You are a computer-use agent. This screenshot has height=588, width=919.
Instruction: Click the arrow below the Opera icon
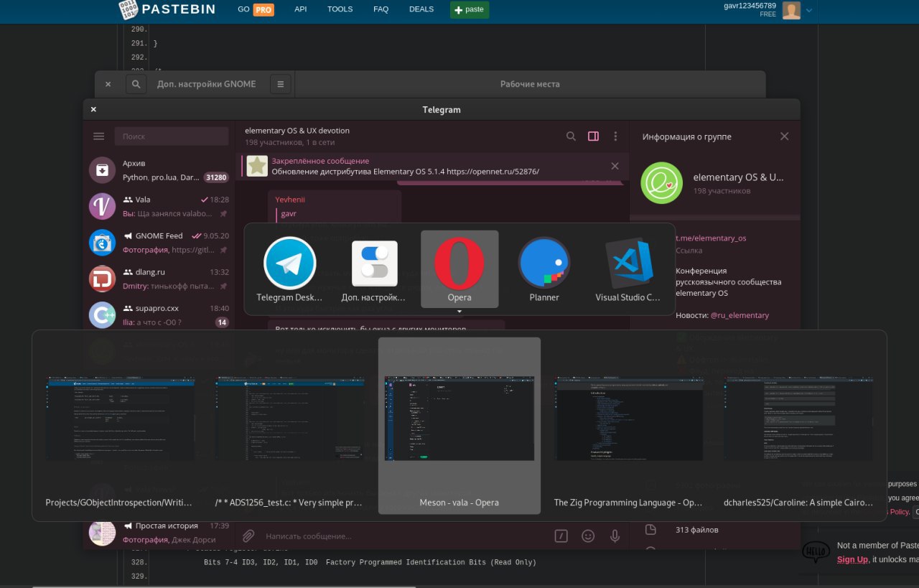pos(459,312)
